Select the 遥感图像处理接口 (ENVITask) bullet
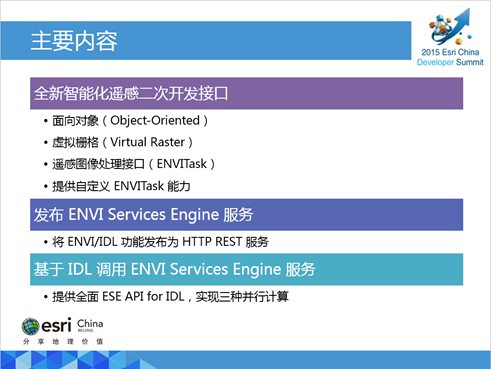The width and height of the screenshot is (491, 369). coord(130,164)
